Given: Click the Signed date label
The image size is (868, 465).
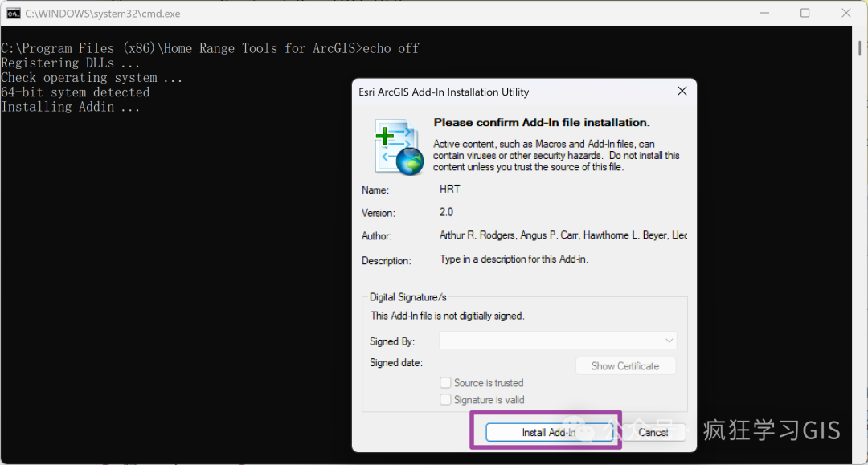Looking at the screenshot, I should pos(395,363).
